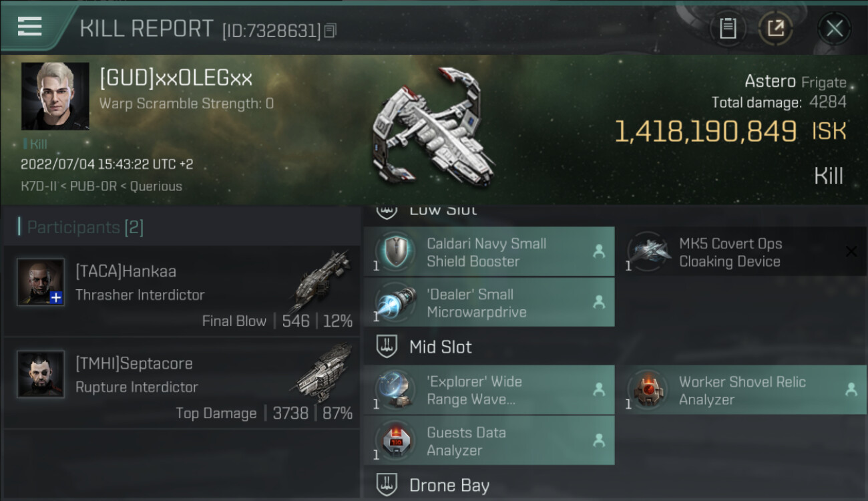Screen dimensions: 868x501
Task: Open Septacore's pilot portrait
Action: [x=41, y=374]
